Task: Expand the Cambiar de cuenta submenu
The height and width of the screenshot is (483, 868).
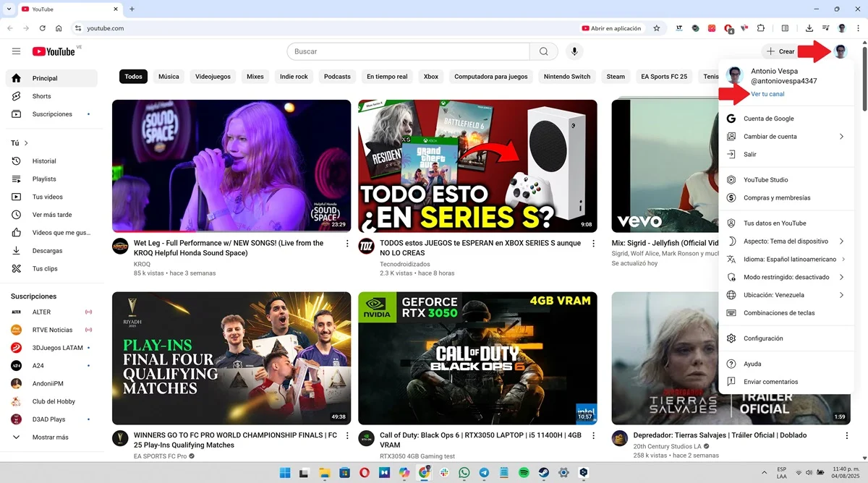Action: tap(771, 136)
